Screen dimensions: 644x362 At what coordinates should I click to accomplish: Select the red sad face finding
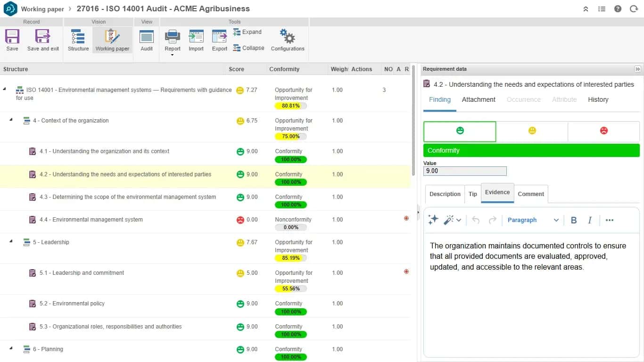[x=603, y=132]
